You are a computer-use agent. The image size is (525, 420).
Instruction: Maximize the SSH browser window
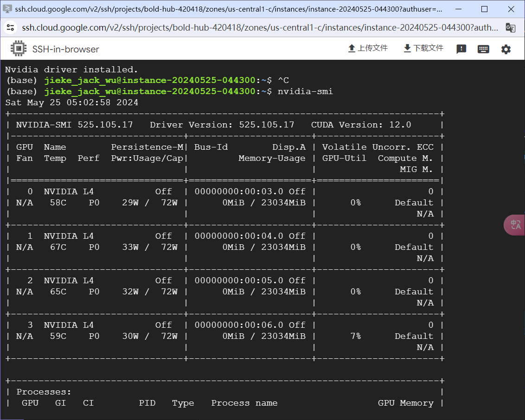484,9
